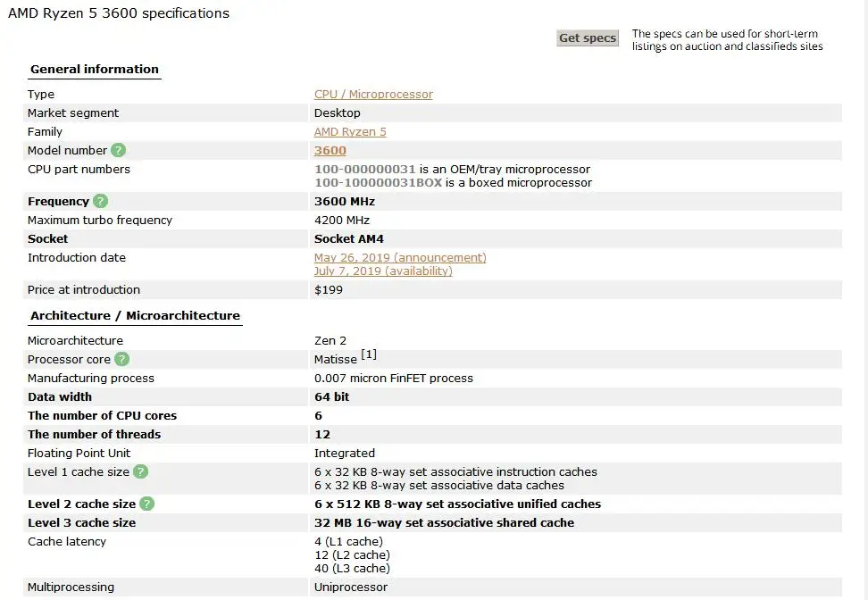Click the Zen 2 microarchitecture value
The height and width of the screenshot is (600, 868).
330,340
